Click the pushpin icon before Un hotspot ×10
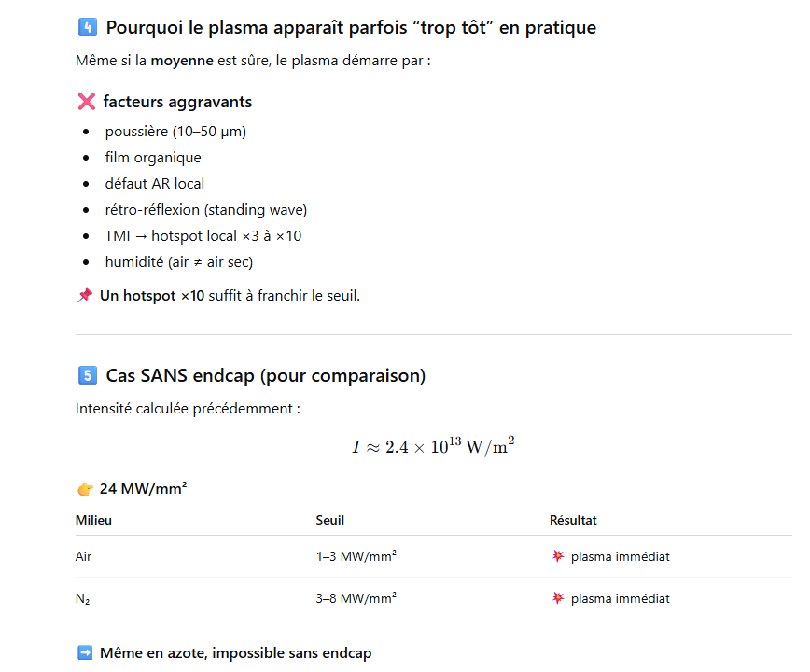This screenshot has height=672, width=810. [x=85, y=296]
